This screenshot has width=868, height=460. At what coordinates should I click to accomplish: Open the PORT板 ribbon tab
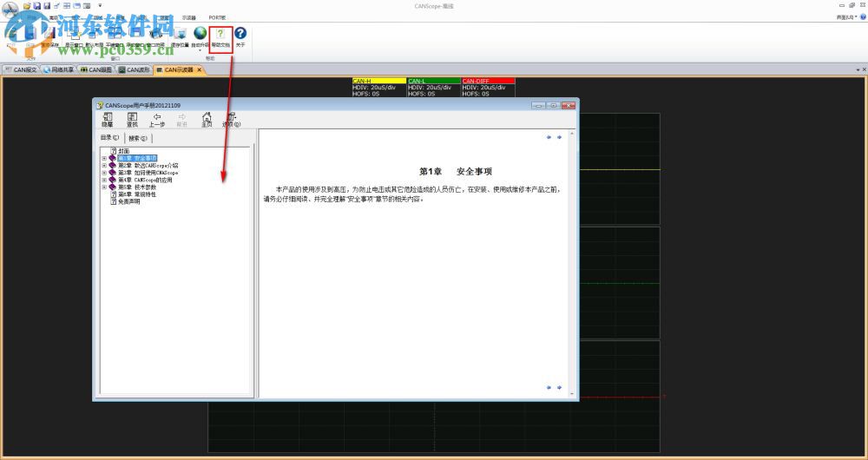coord(217,17)
